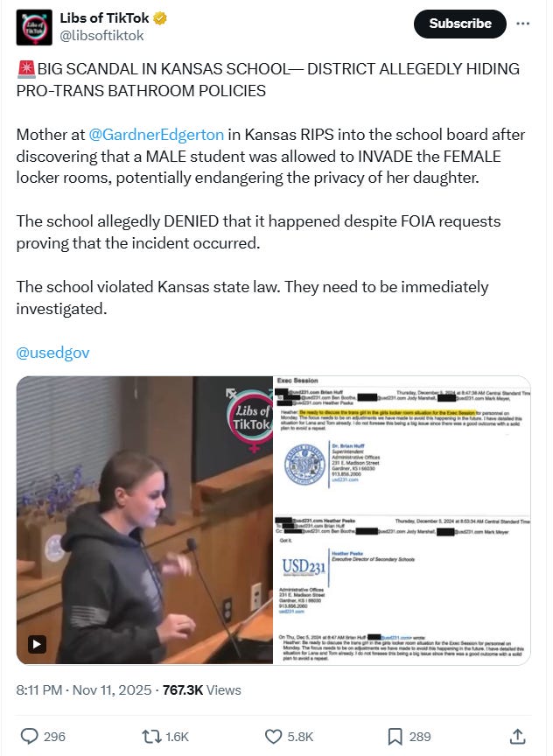Click the gold verified badge

160,18
